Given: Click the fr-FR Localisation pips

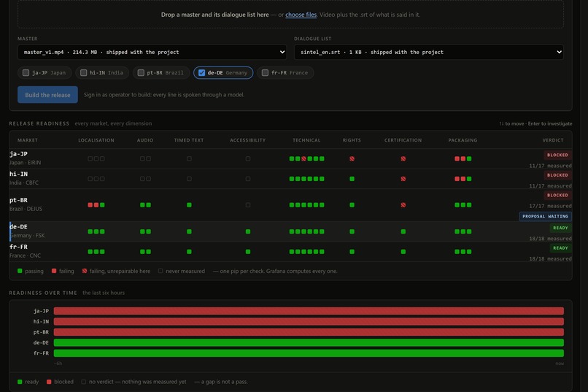Looking at the screenshot, I should tap(96, 252).
